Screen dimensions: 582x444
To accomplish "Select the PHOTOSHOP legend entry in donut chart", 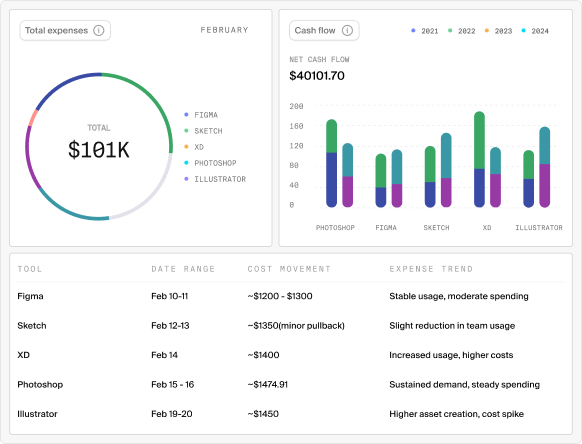I will (210, 163).
